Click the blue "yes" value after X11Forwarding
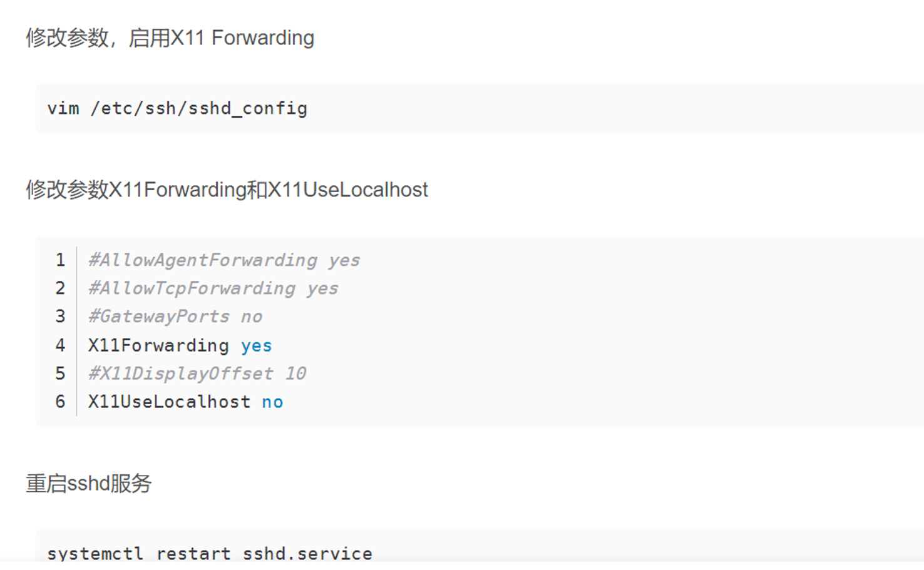The width and height of the screenshot is (924, 570). tap(257, 346)
